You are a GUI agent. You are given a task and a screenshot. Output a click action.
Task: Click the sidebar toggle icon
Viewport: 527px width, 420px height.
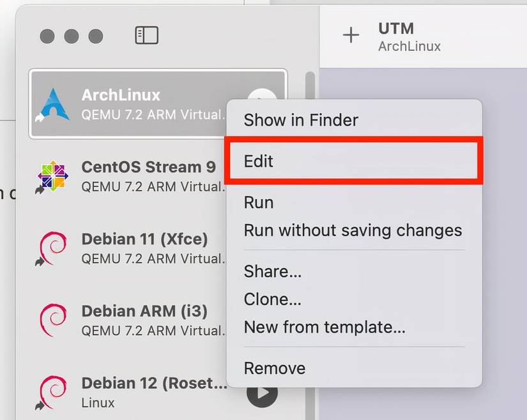coord(146,35)
